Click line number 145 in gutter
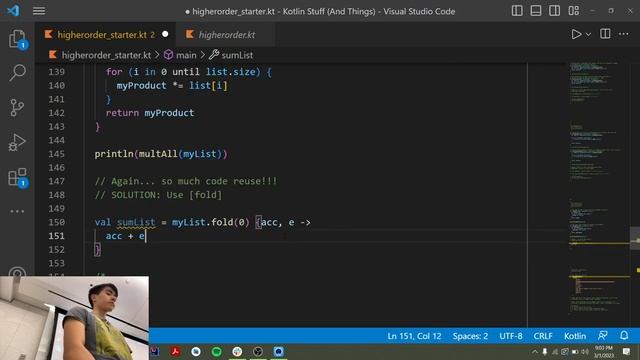Screen dimensions: 640x360 [56, 154]
